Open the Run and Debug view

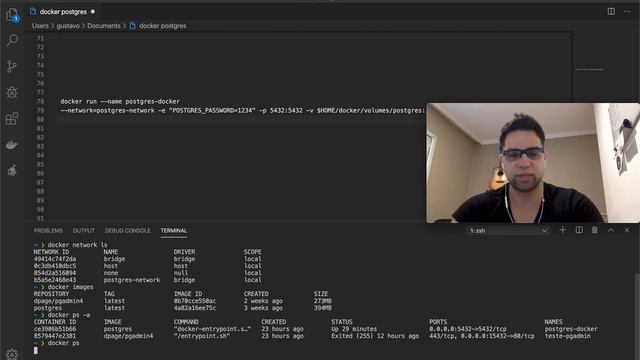pos(12,93)
